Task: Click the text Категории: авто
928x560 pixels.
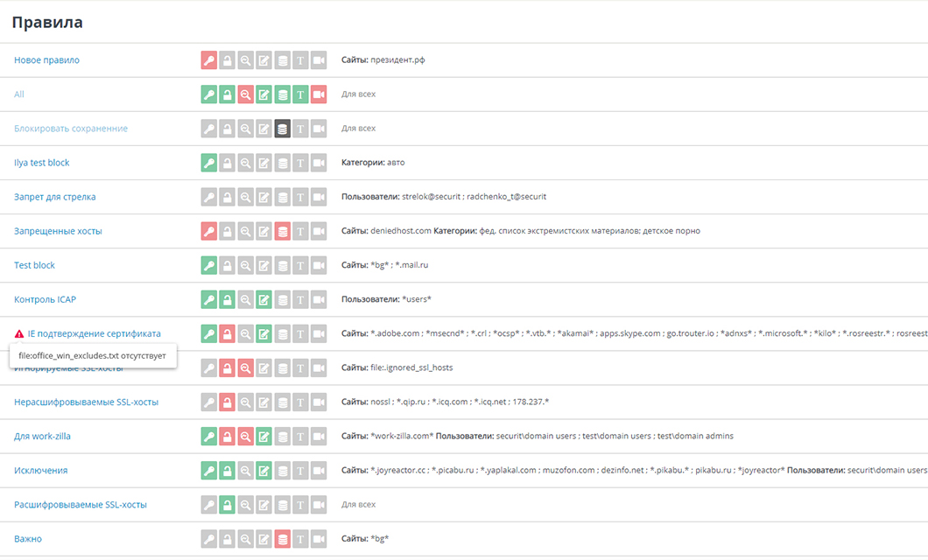Action: (x=373, y=163)
